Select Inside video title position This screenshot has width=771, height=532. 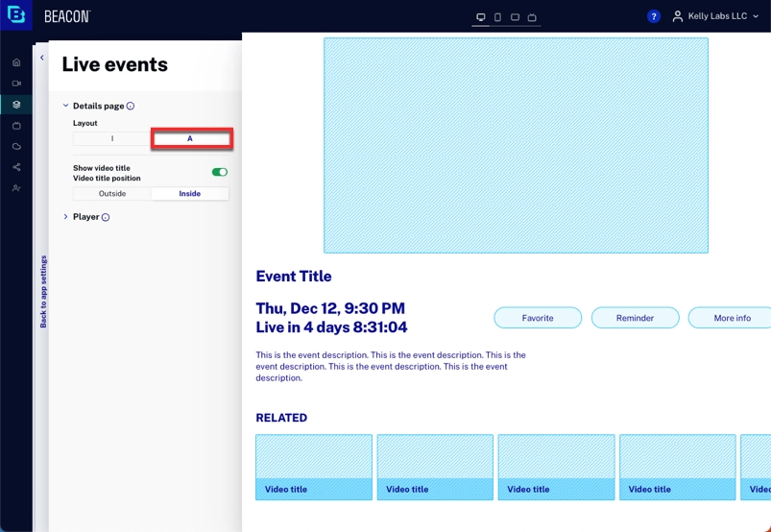[x=190, y=194]
